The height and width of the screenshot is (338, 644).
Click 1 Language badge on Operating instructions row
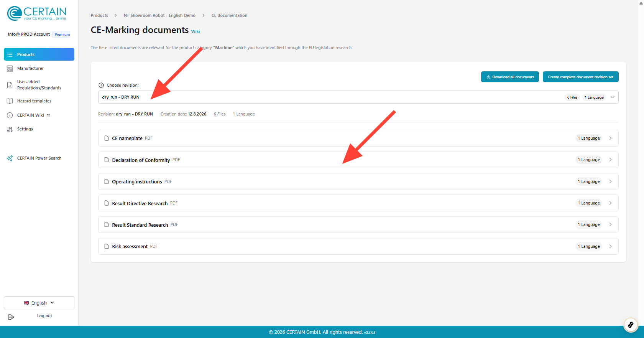click(589, 181)
